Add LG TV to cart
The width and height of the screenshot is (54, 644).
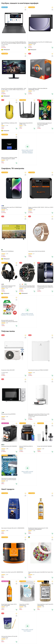click(x=25, y=257)
